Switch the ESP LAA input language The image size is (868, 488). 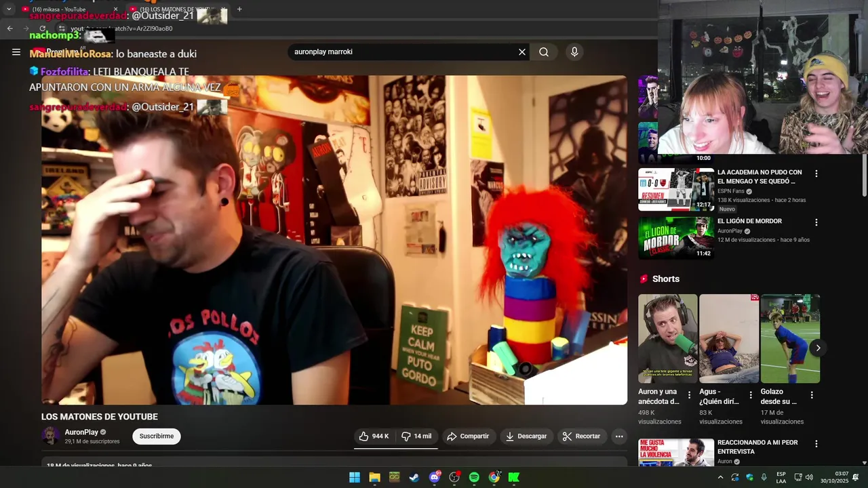(x=781, y=477)
